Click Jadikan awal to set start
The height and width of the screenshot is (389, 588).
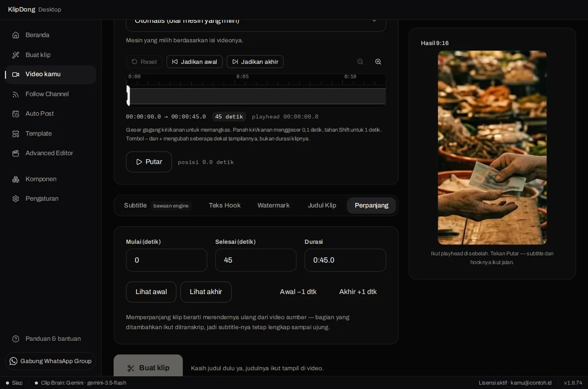pyautogui.click(x=195, y=62)
